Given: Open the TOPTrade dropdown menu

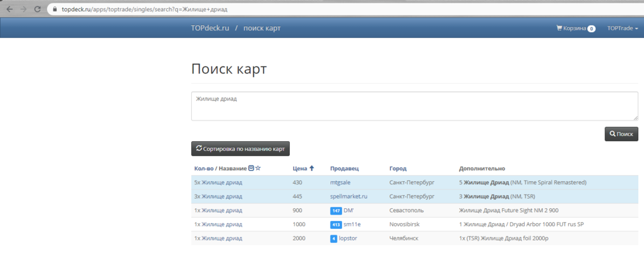Looking at the screenshot, I should 622,28.
